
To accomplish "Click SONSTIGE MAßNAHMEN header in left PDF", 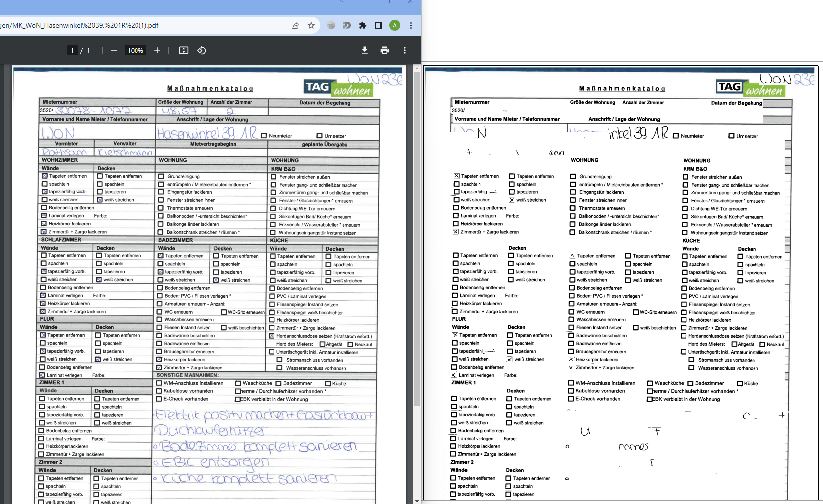I will [x=188, y=375].
